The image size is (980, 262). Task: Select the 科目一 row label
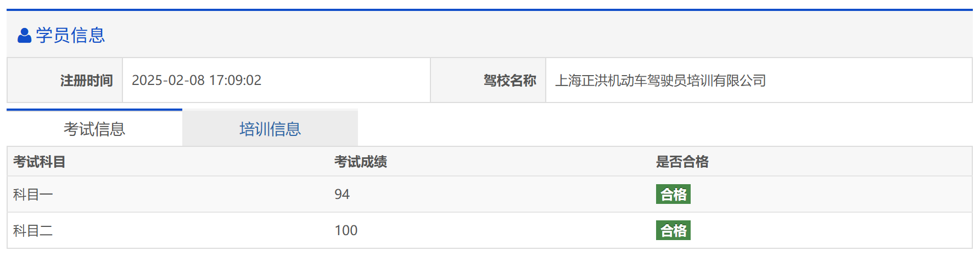33,195
